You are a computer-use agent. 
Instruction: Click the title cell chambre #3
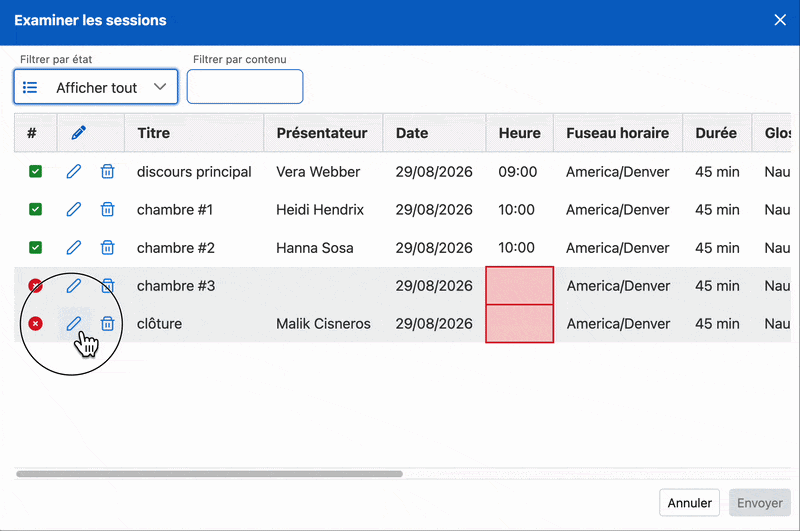[x=176, y=286]
